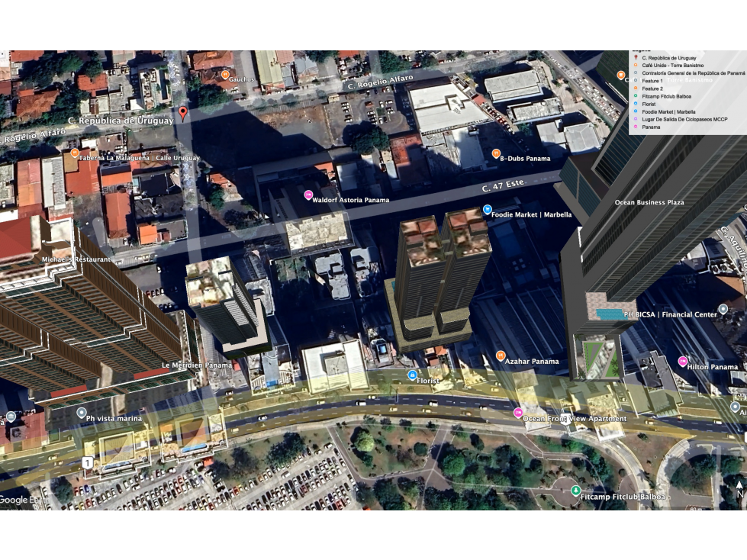Image resolution: width=747 pixels, height=560 pixels.
Task: Select legend entry Feature 1
Action: point(652,81)
